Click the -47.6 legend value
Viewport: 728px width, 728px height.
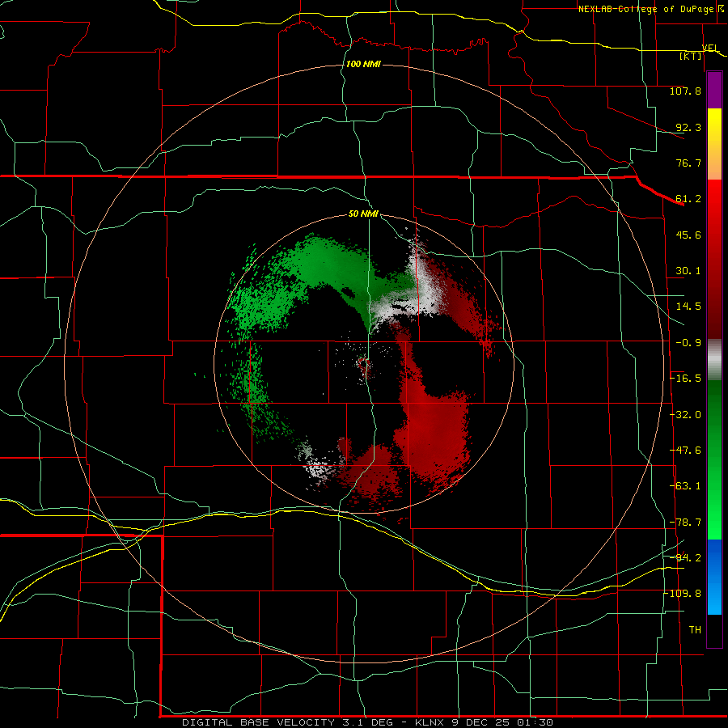(685, 451)
